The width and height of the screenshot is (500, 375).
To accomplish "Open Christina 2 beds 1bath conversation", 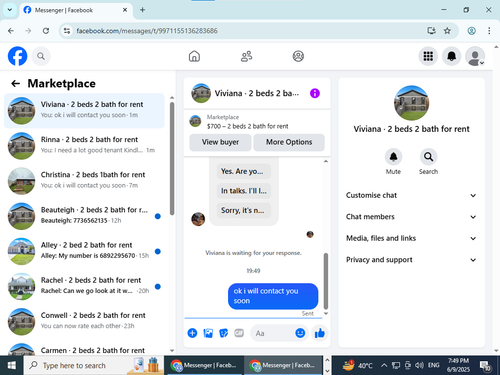I will point(84,181).
